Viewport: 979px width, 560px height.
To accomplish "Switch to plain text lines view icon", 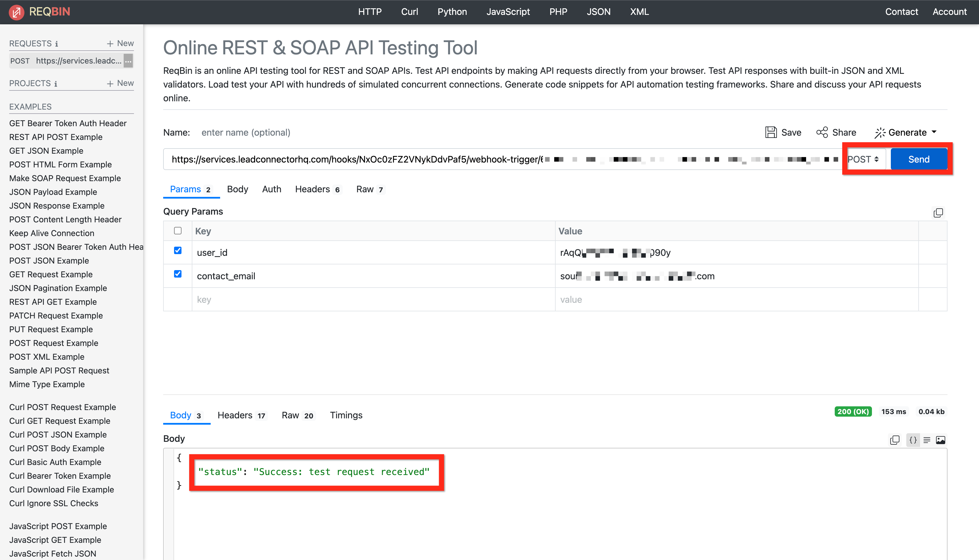I will [927, 440].
